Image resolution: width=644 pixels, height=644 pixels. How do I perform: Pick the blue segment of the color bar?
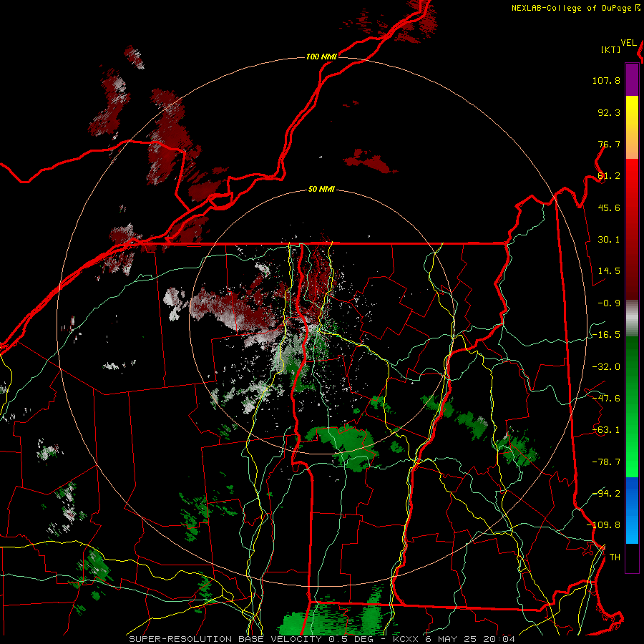[632, 510]
